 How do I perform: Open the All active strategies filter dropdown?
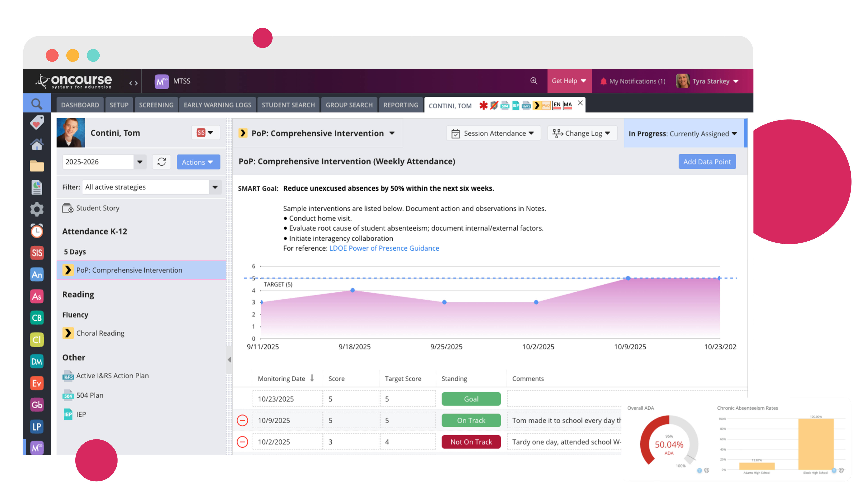coord(215,187)
